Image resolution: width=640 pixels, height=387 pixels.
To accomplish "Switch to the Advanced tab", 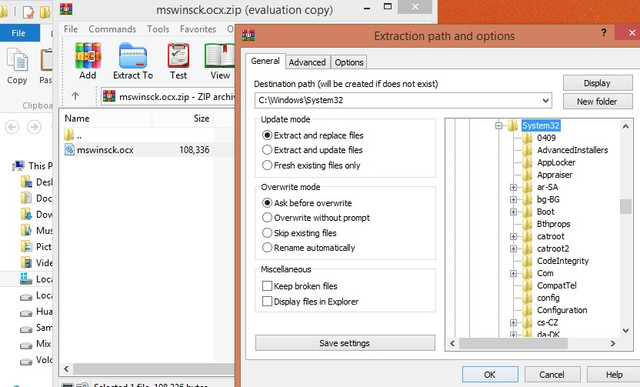I will pos(307,62).
